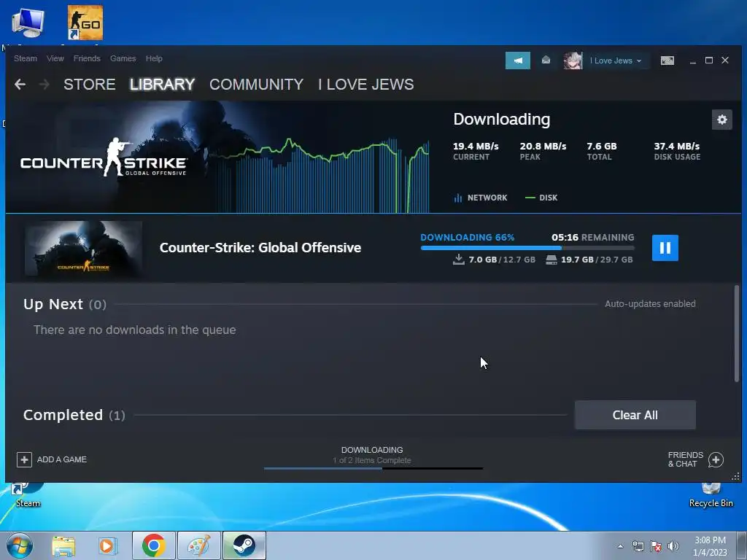Click the 66% download progress bar

[x=527, y=248]
